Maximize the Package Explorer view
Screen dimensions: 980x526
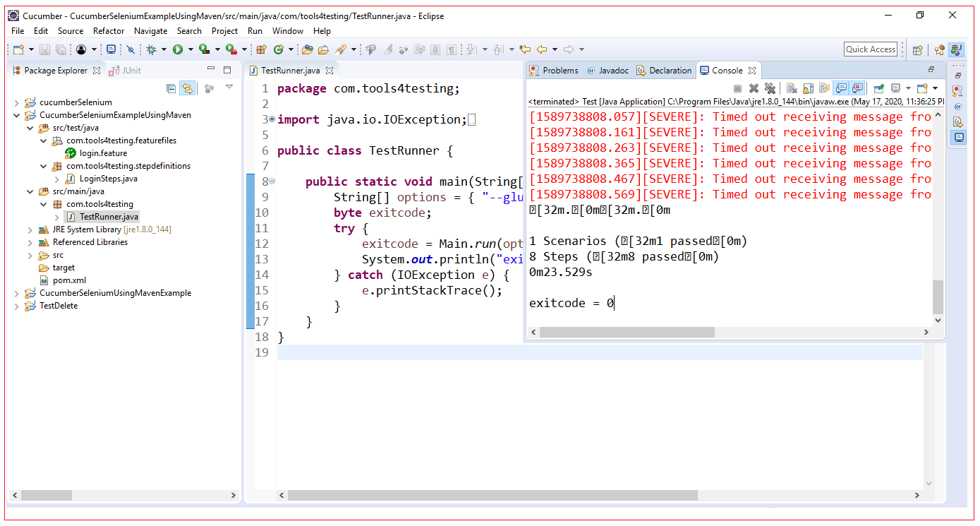(x=227, y=69)
